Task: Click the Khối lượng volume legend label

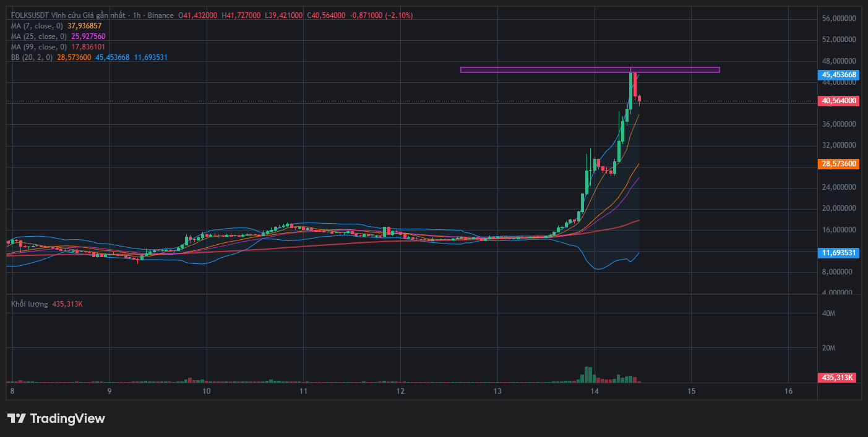Action: (29, 304)
